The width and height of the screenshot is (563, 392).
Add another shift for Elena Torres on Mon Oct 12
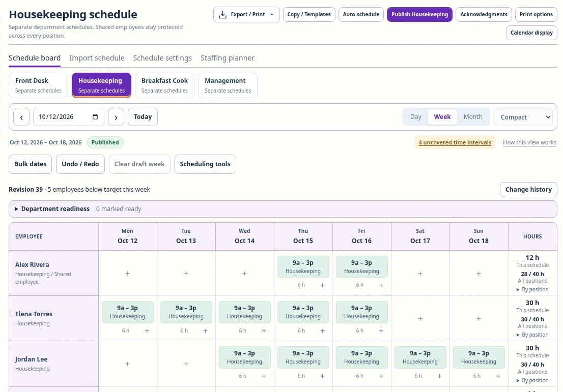[147, 330]
